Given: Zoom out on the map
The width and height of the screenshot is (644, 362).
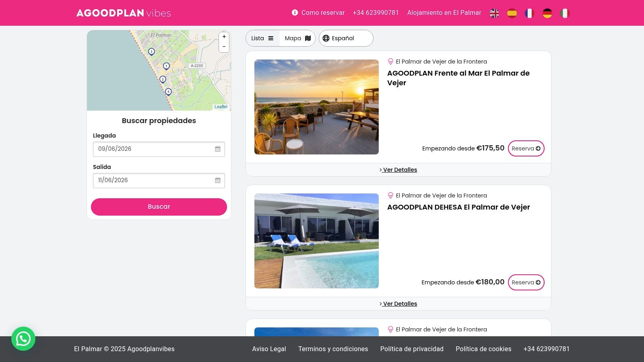Looking at the screenshot, I should pos(224,47).
